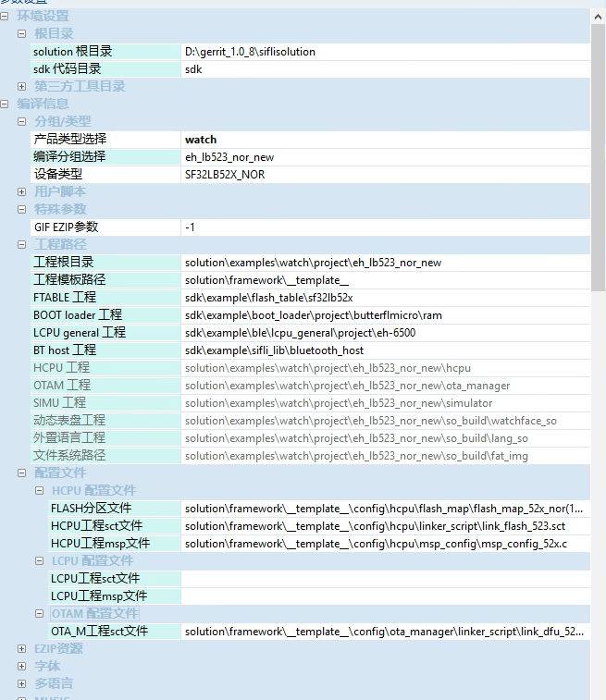Click the HCPU工程sct文件 path value
606x700 pixels.
coord(386,526)
